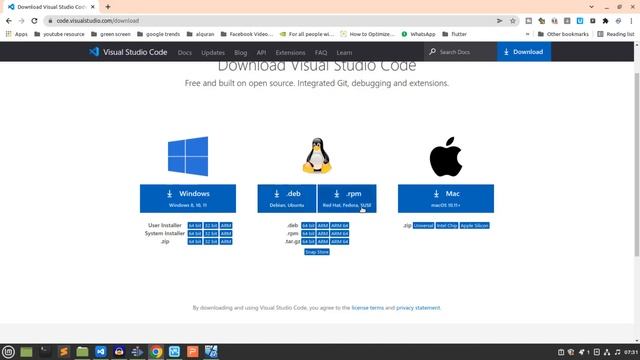640x360 pixels.
Task: Open the Reading list panel
Action: (x=616, y=34)
